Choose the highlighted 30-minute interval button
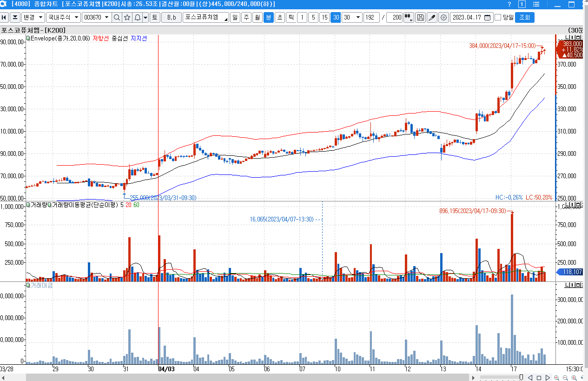 336,18
